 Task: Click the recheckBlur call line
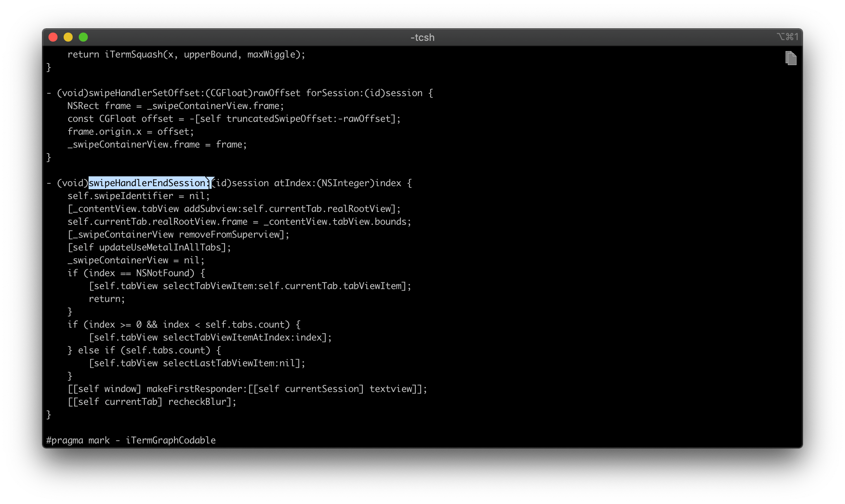152,401
